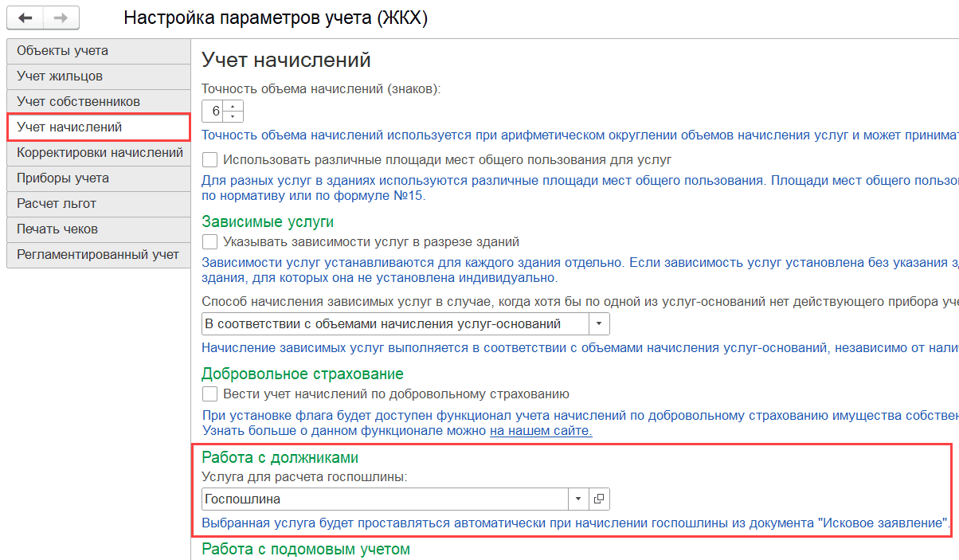Open the selection list icon beside Госпошлина field
This screenshot has width=959, height=560.
click(x=597, y=499)
